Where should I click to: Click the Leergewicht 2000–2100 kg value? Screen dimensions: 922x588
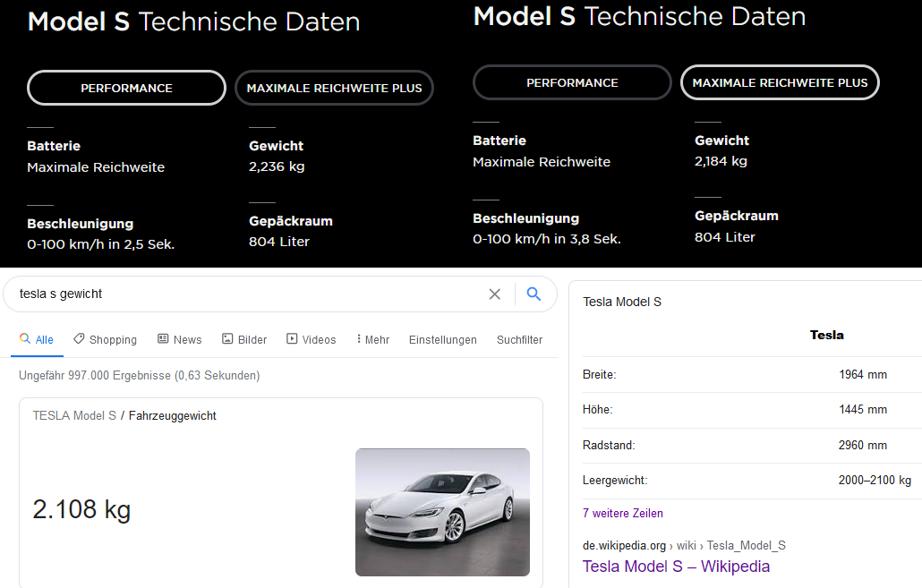875,481
